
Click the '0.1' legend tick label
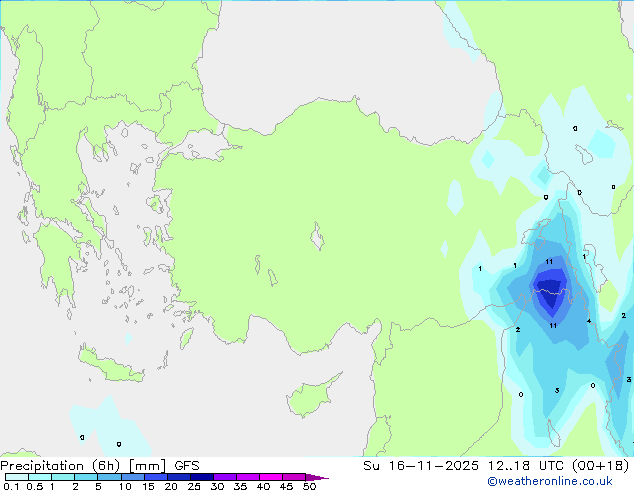click(x=11, y=486)
